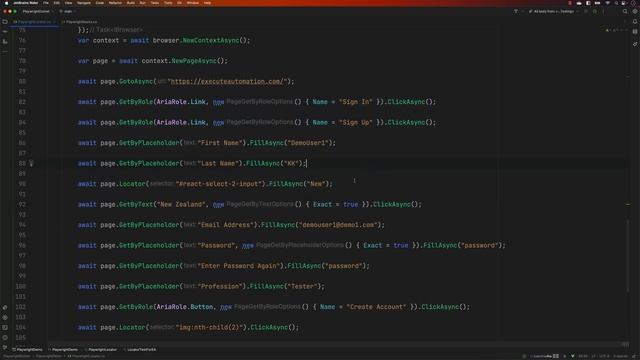
Task: Open the Terminal tool window icon
Action: [5, 327]
